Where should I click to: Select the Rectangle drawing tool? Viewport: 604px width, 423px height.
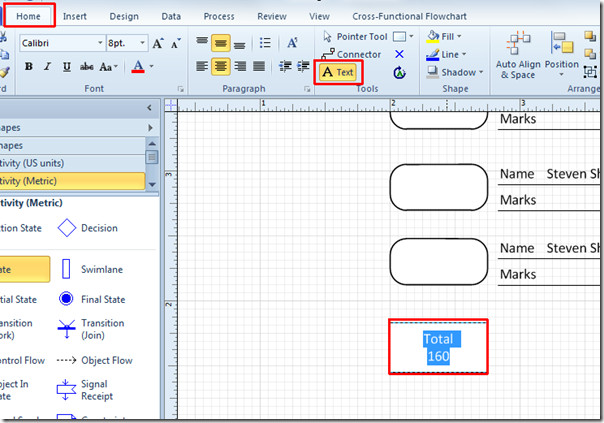399,37
